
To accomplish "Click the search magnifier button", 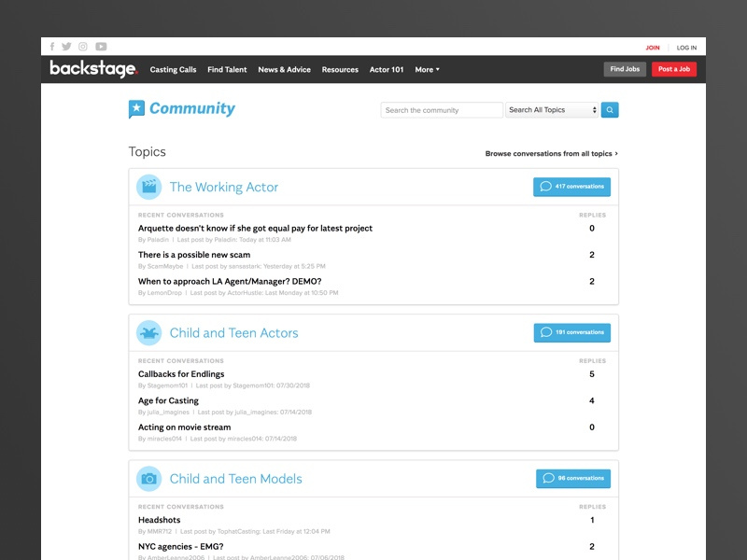I will [x=610, y=110].
